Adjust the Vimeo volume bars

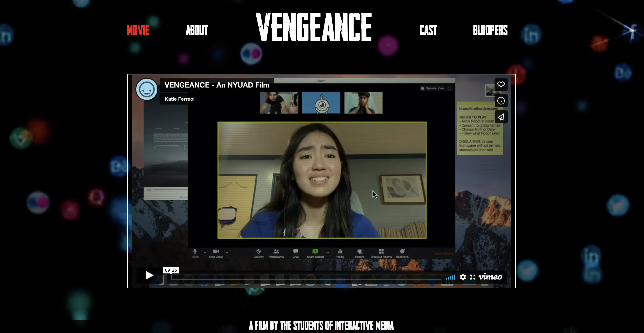(450, 277)
